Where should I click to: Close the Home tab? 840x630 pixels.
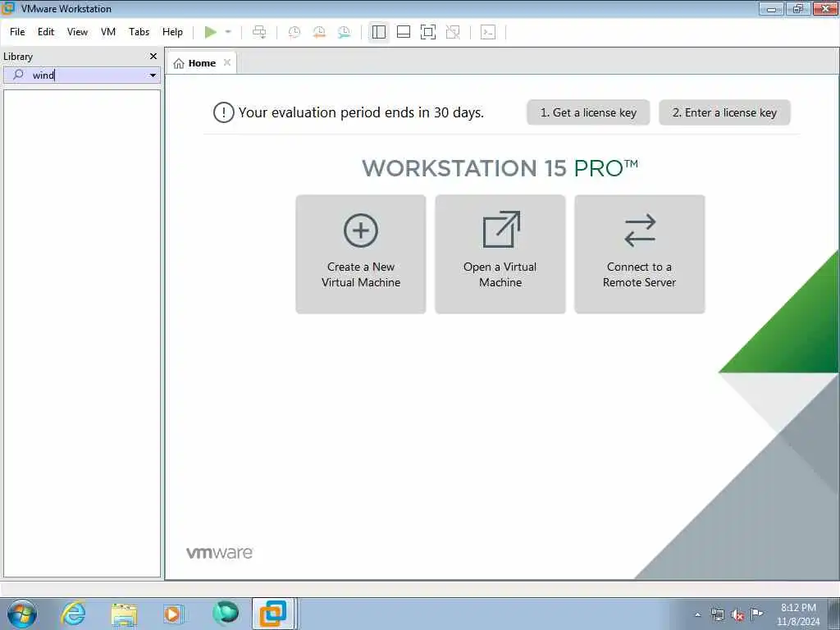click(x=227, y=62)
